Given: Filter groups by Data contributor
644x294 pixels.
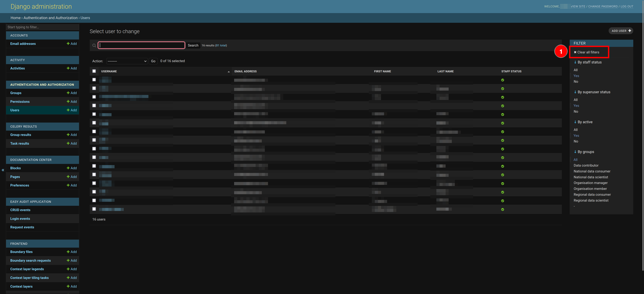Looking at the screenshot, I should 586,165.
